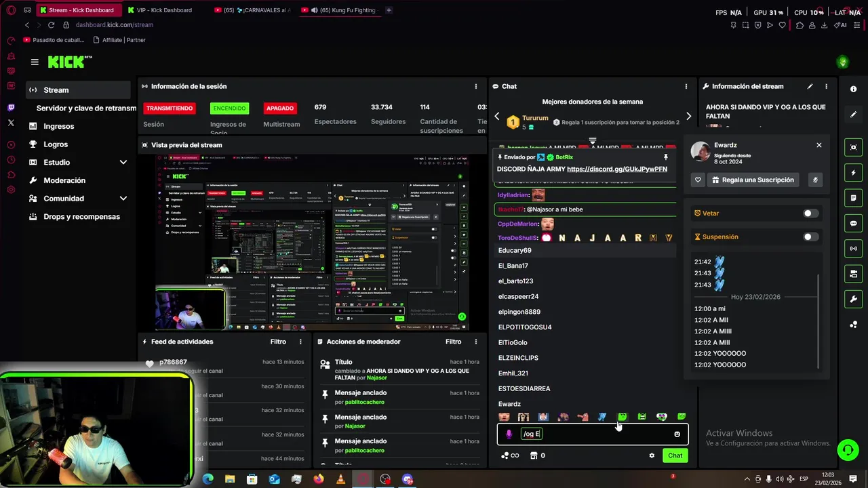Screen dimensions: 868x488
Task: Expand the Comunidad sidebar section
Action: [x=123, y=199]
